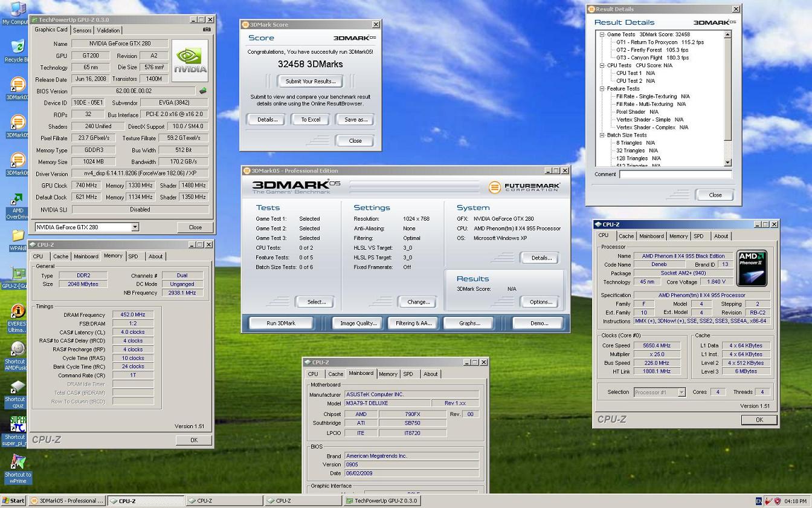Click the Save as button
The height and width of the screenshot is (508, 812).
pos(355,120)
